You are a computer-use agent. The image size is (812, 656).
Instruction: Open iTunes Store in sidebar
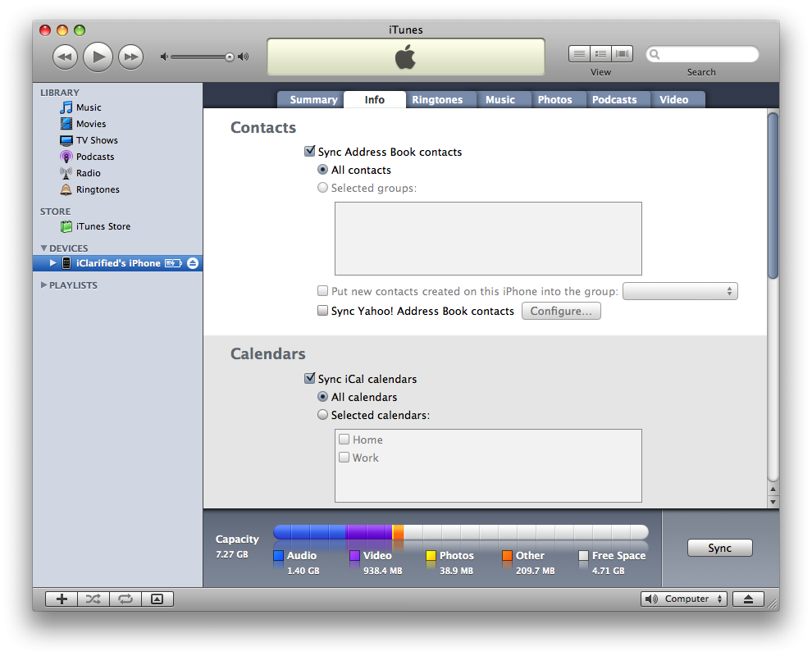103,226
